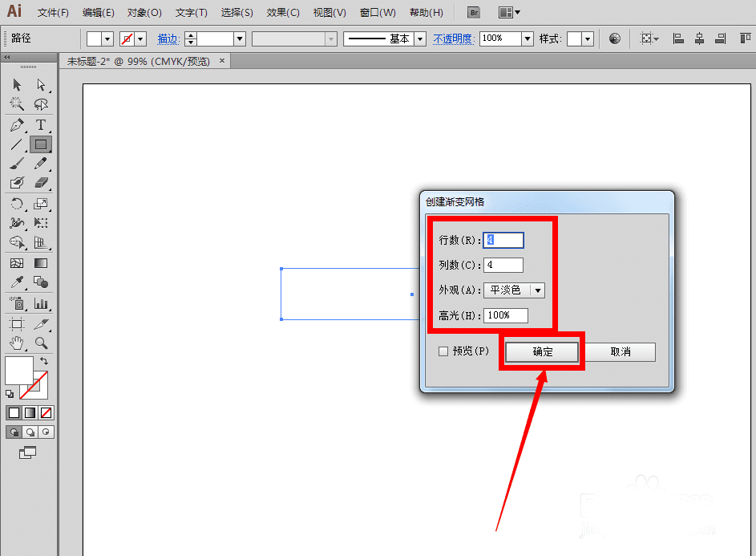Activate the Zoom tool
The image size is (756, 556).
41,343
